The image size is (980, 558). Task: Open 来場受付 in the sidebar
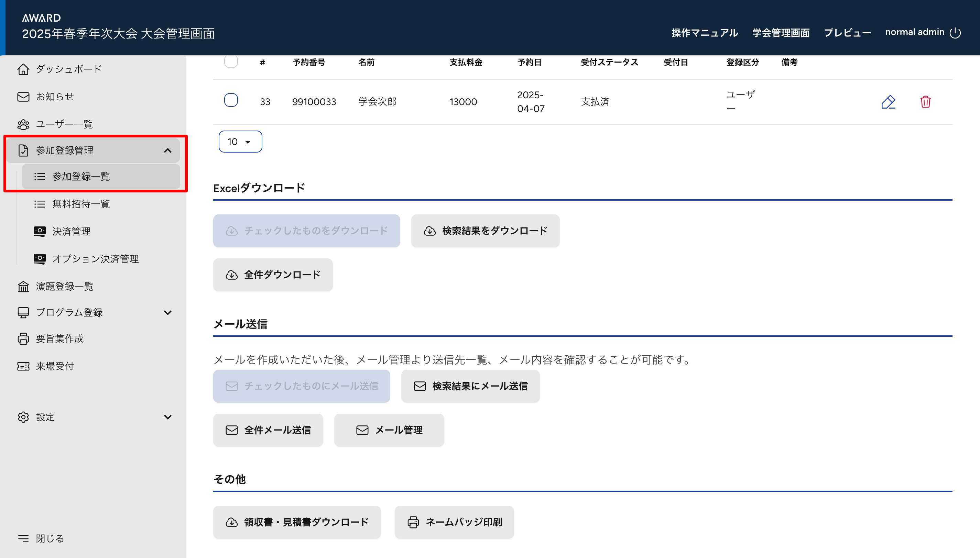[54, 366]
